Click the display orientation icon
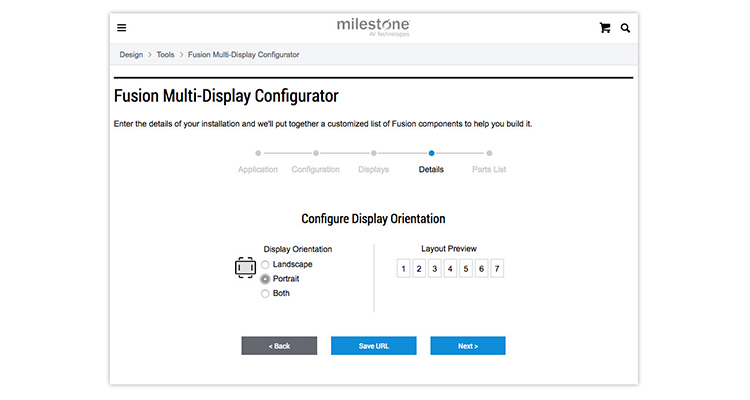This screenshot has height=400, width=750. coord(245,267)
